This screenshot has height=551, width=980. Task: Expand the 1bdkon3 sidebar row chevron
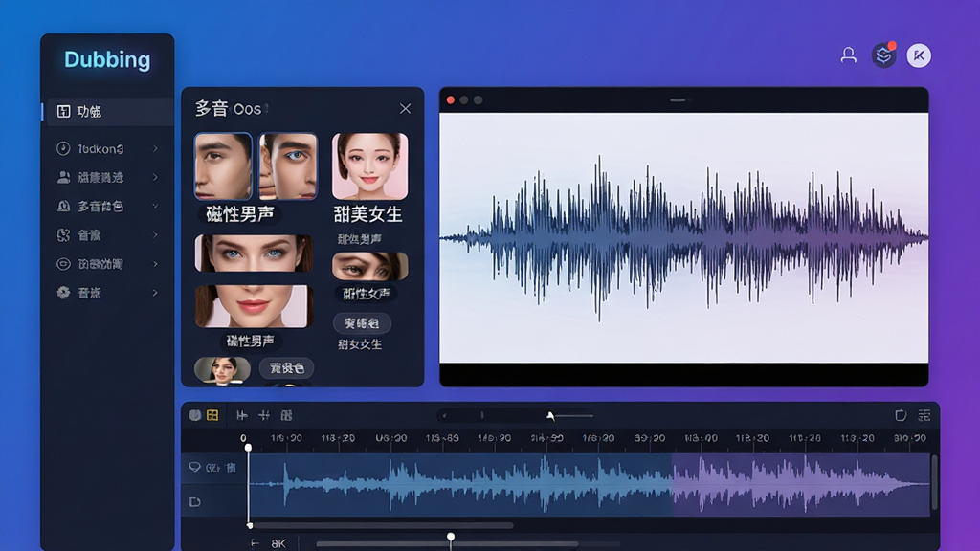(155, 148)
